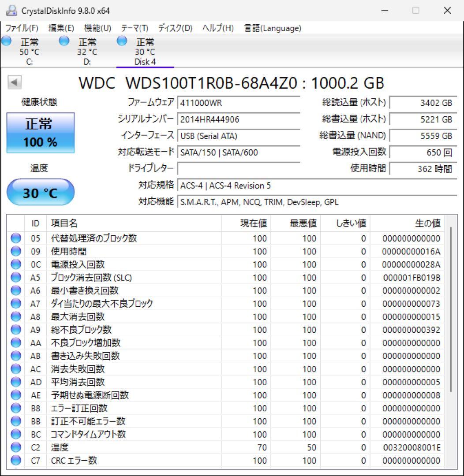Click the status orb of row A5
This screenshot has width=464, height=476.
16,278
